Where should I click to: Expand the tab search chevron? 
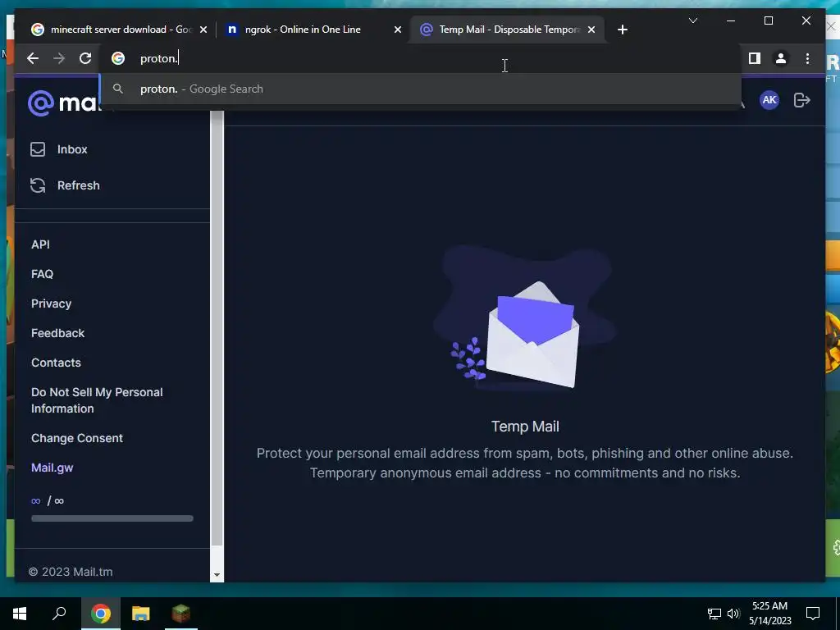pyautogui.click(x=692, y=21)
